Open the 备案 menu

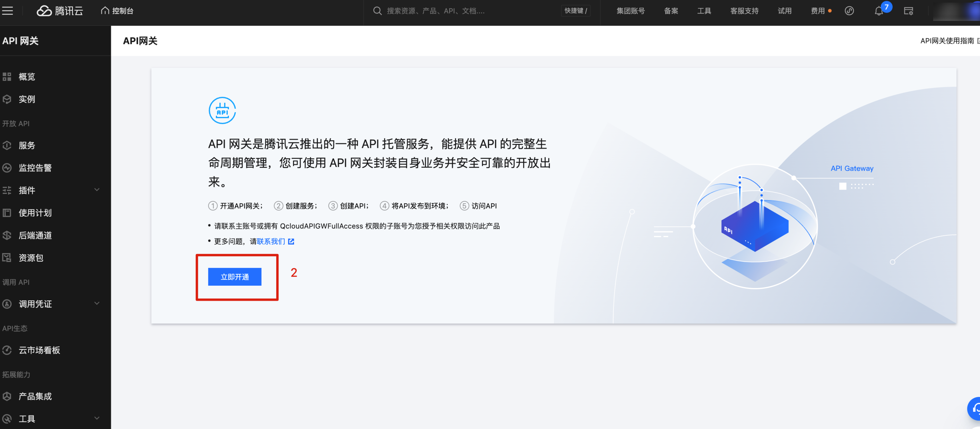(x=671, y=11)
